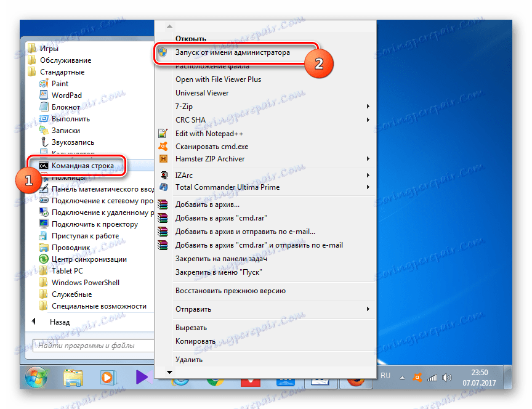
Task: Click the Блокнот notepad icon
Action: (44, 107)
